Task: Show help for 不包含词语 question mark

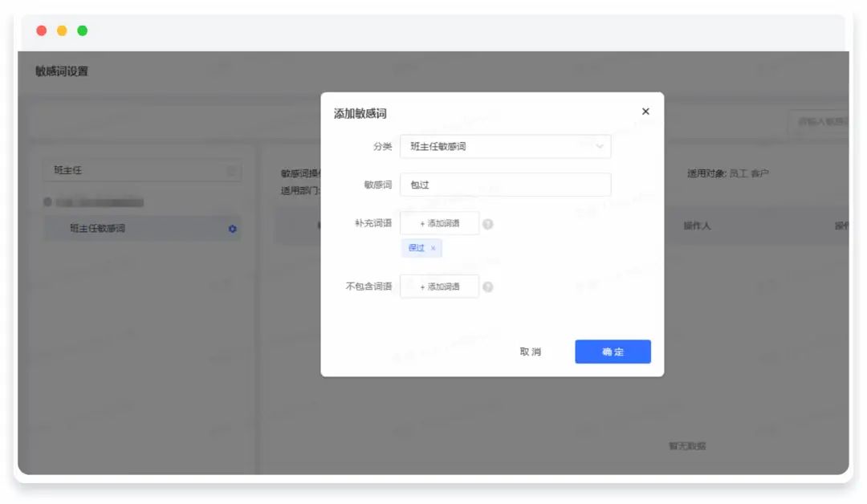Action: pyautogui.click(x=487, y=287)
